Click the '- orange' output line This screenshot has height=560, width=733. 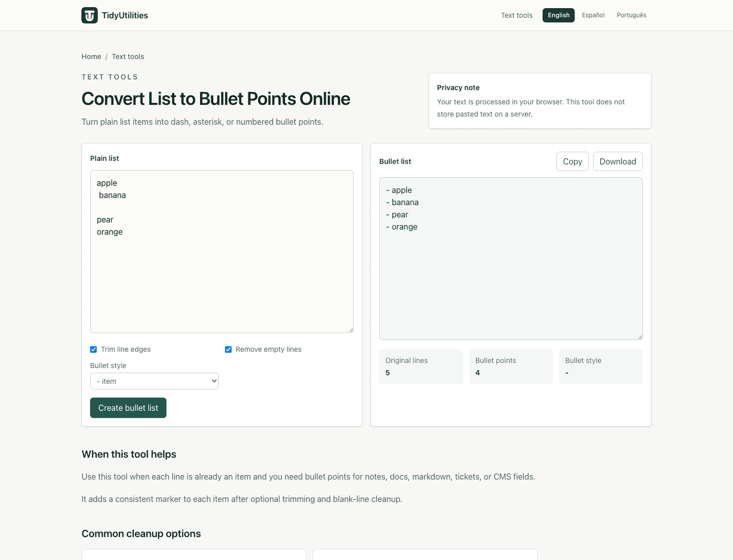[x=402, y=227]
